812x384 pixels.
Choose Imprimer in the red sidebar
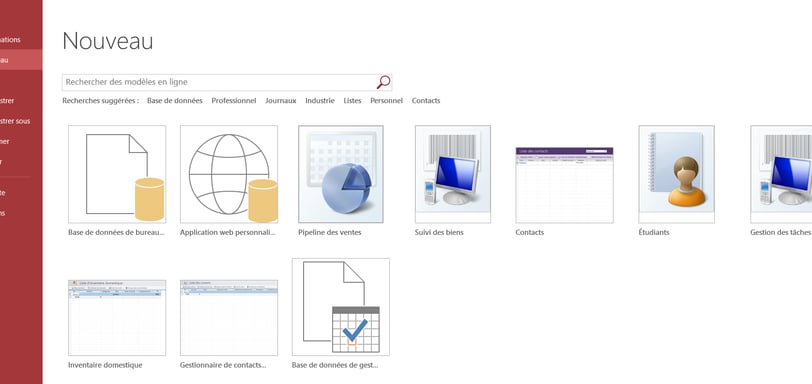pyautogui.click(x=21, y=141)
